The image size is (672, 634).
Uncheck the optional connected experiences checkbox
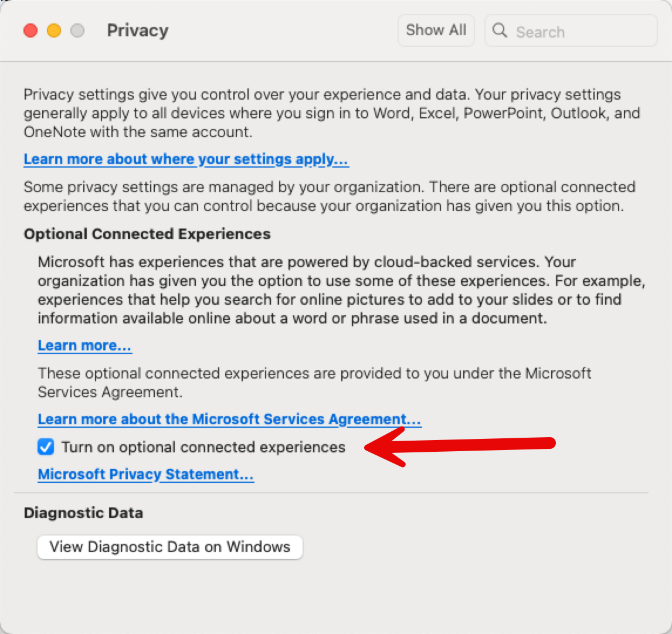click(x=46, y=448)
